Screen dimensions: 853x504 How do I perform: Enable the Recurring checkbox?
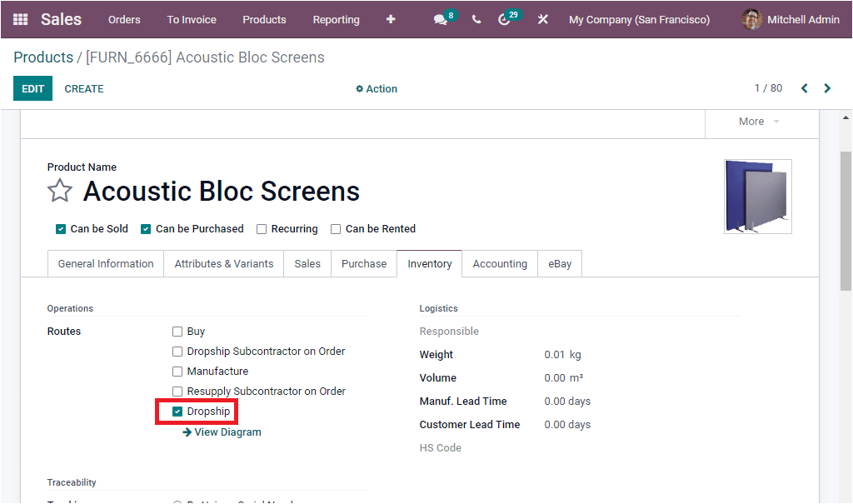pos(263,228)
